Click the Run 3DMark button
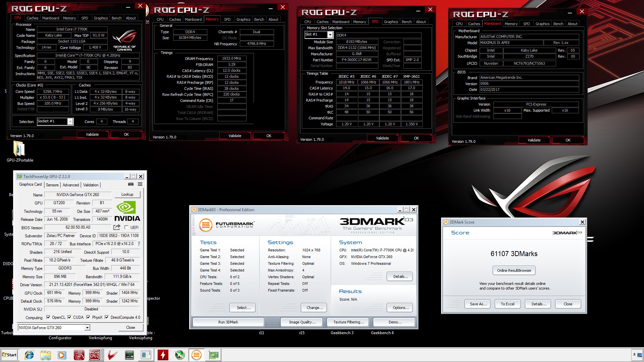 point(228,322)
